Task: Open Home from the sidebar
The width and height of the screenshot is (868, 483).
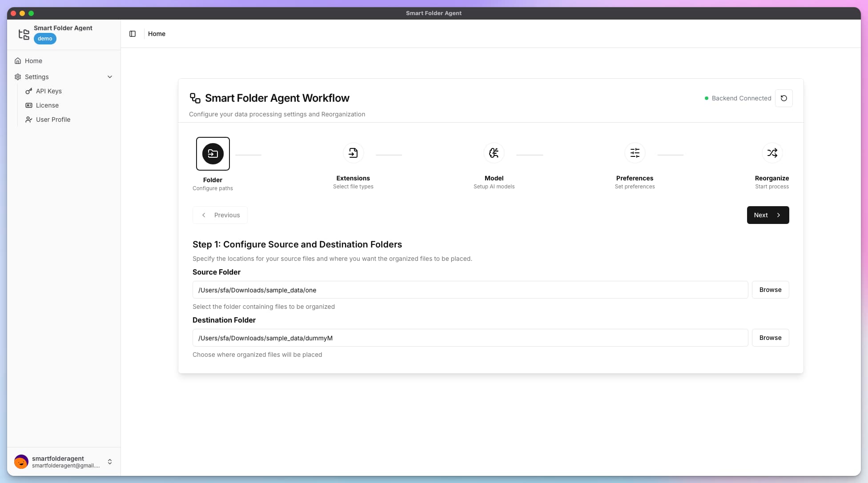Action: (33, 61)
